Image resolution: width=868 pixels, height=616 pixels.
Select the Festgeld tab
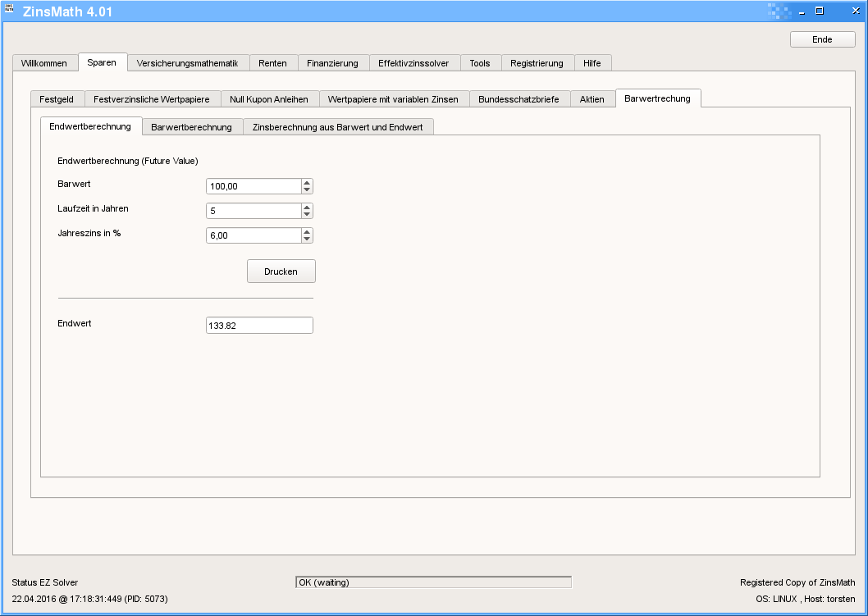coord(57,99)
